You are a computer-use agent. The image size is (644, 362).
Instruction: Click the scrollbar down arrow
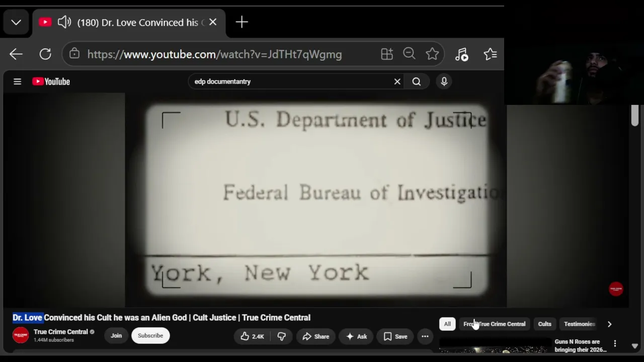coord(634,346)
